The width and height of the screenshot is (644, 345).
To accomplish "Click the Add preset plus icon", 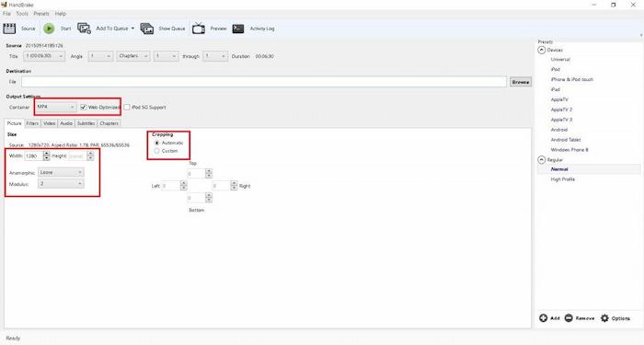I will tap(543, 318).
